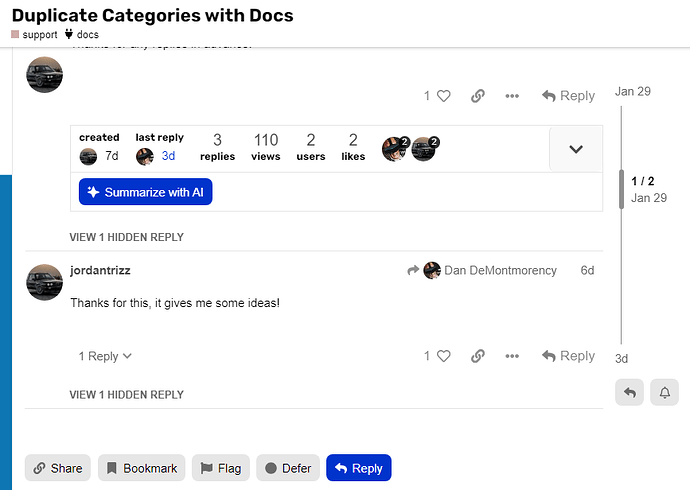
Task: Share this topic
Action: [x=58, y=468]
